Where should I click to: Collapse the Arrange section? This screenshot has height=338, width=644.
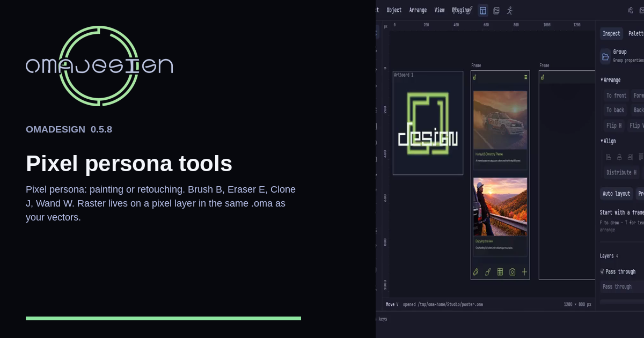(x=602, y=80)
